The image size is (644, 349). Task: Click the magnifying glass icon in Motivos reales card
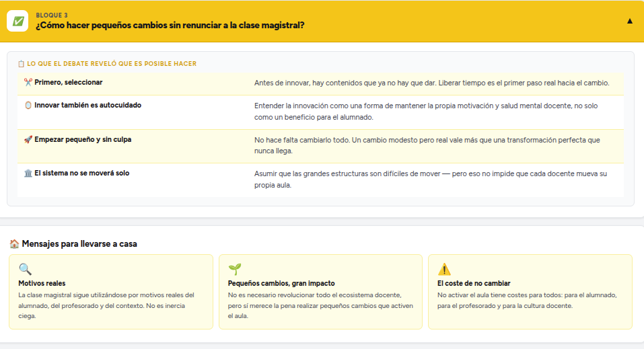point(25,270)
